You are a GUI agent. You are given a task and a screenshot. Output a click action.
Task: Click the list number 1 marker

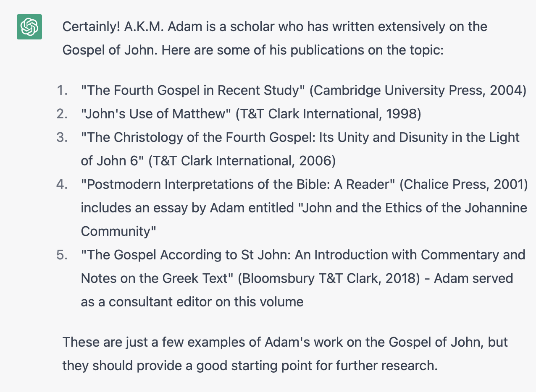tap(62, 90)
